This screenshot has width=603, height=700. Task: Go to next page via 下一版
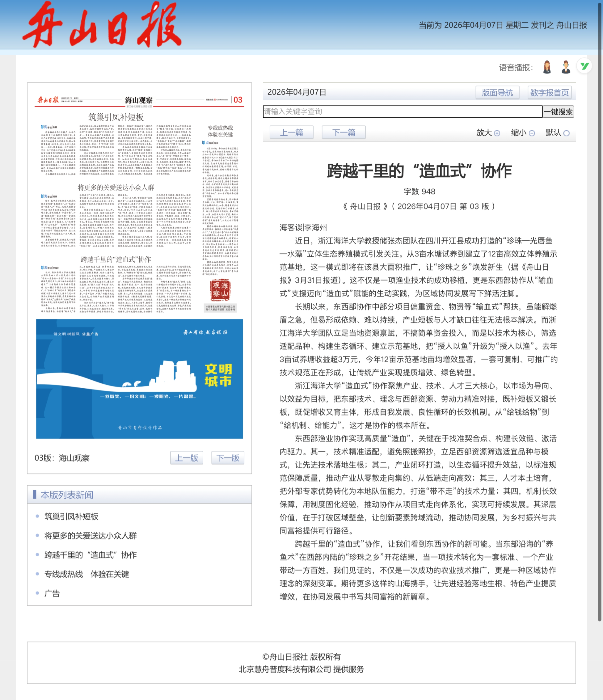pos(228,458)
